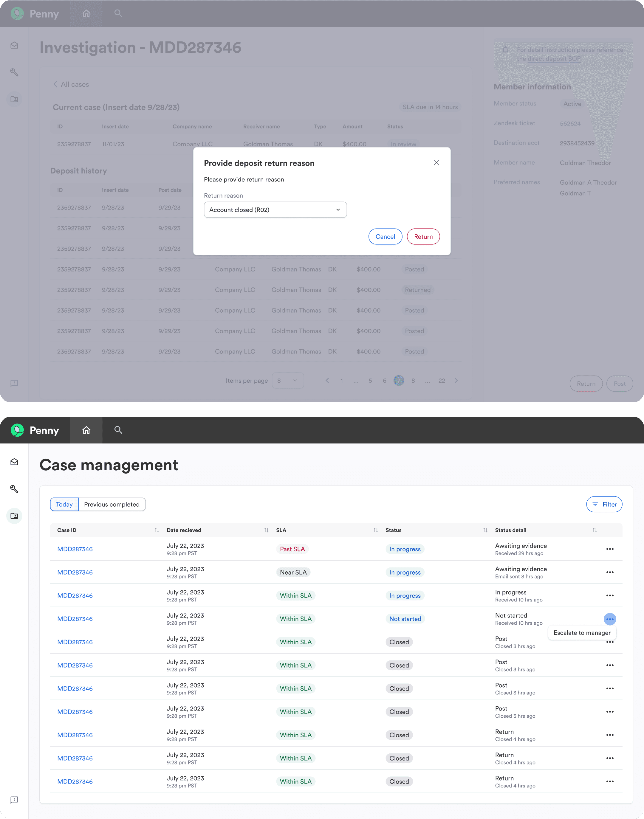Open inbox icon in Case management sidebar

pos(14,462)
